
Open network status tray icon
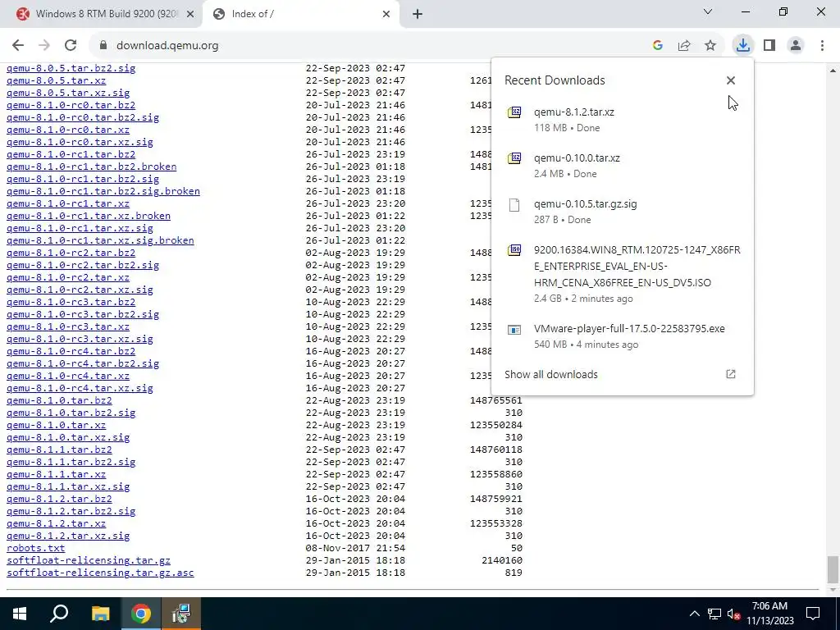click(x=714, y=614)
